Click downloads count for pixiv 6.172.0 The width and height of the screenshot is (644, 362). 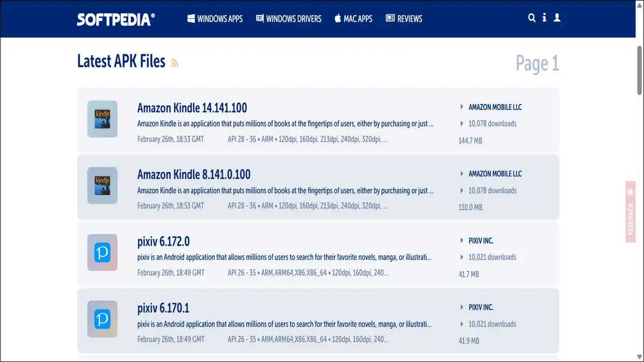tap(493, 257)
